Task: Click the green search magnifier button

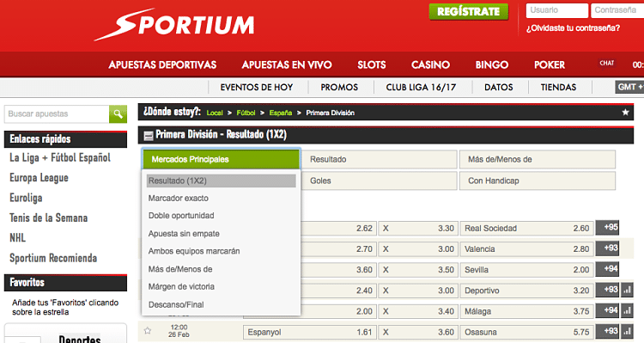Action: tap(118, 114)
